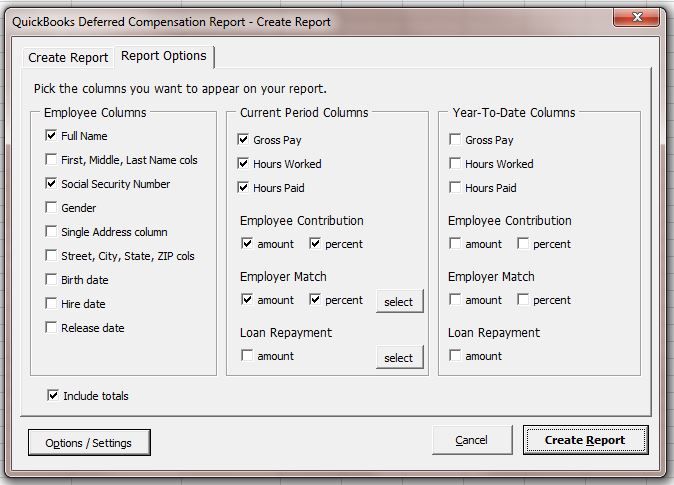Uncheck Social Security Number column

tap(51, 184)
